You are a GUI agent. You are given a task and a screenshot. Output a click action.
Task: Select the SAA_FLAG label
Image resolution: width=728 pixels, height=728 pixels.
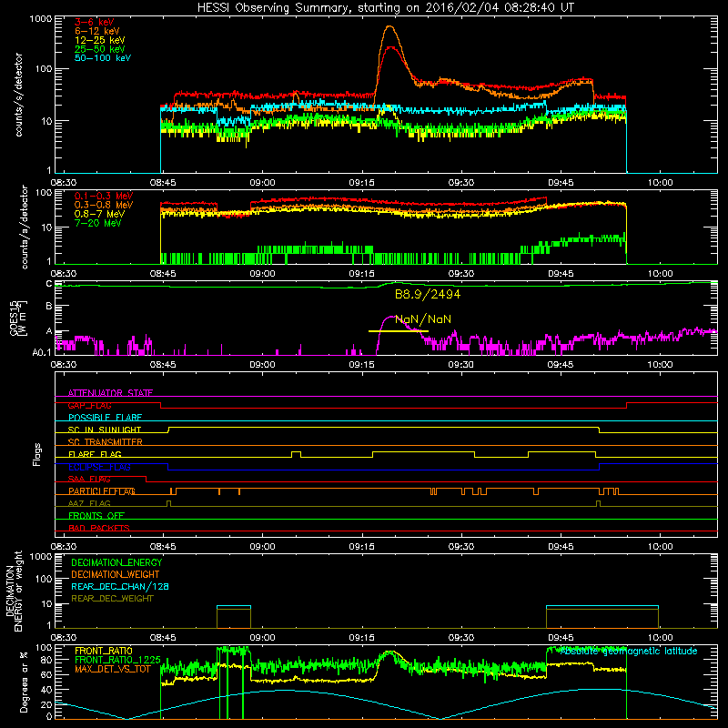[89, 479]
